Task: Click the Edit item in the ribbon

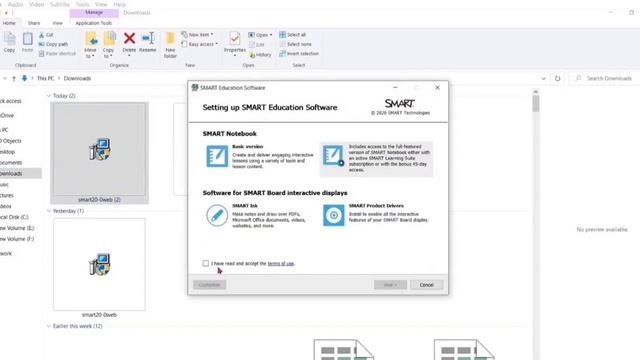Action: pyautogui.click(x=257, y=44)
